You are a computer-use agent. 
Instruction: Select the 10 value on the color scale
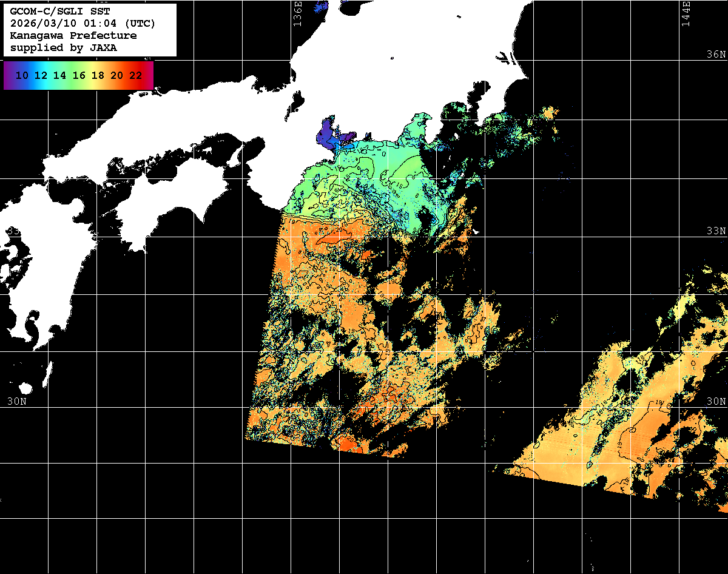(x=22, y=75)
